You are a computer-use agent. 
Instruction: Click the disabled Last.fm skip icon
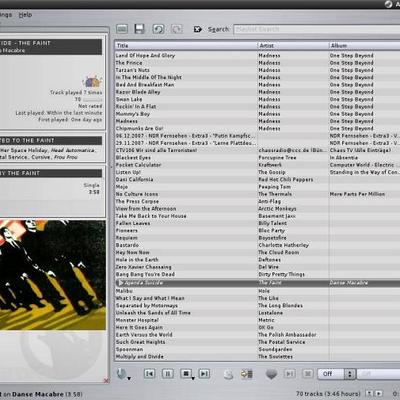coord(290,374)
